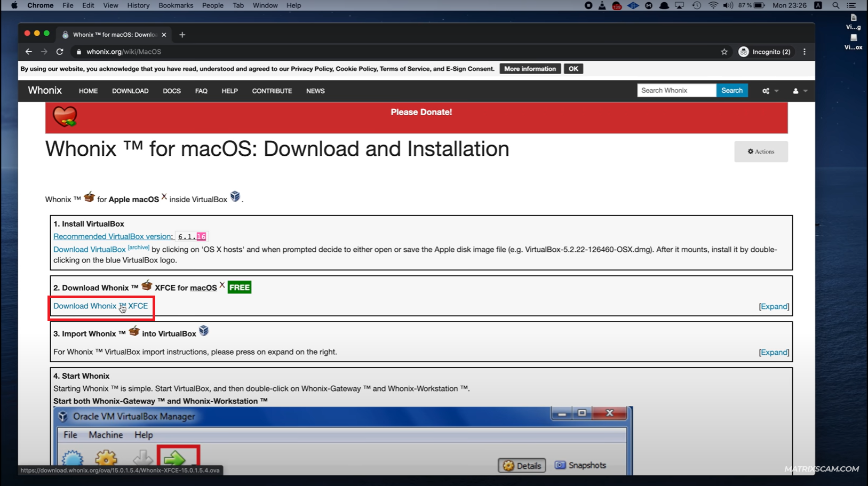This screenshot has height=486, width=868.
Task: Click Download VirtualBox link
Action: [90, 250]
